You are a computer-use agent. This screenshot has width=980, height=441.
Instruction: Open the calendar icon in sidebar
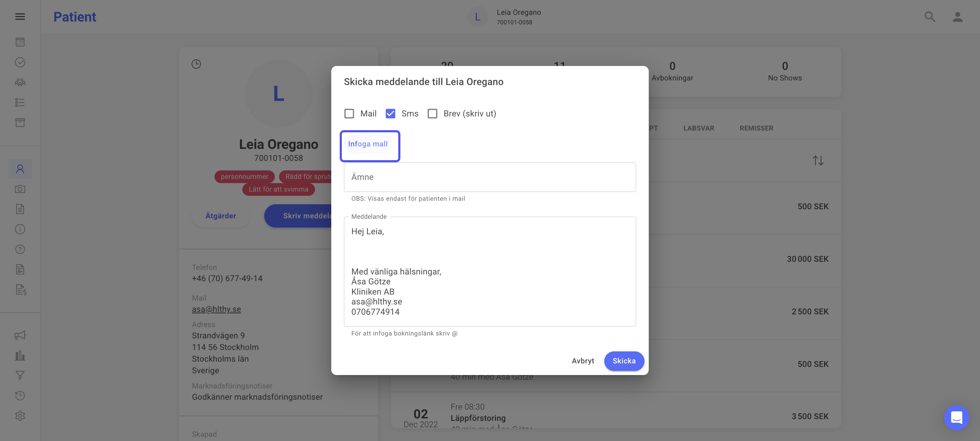coord(20,42)
